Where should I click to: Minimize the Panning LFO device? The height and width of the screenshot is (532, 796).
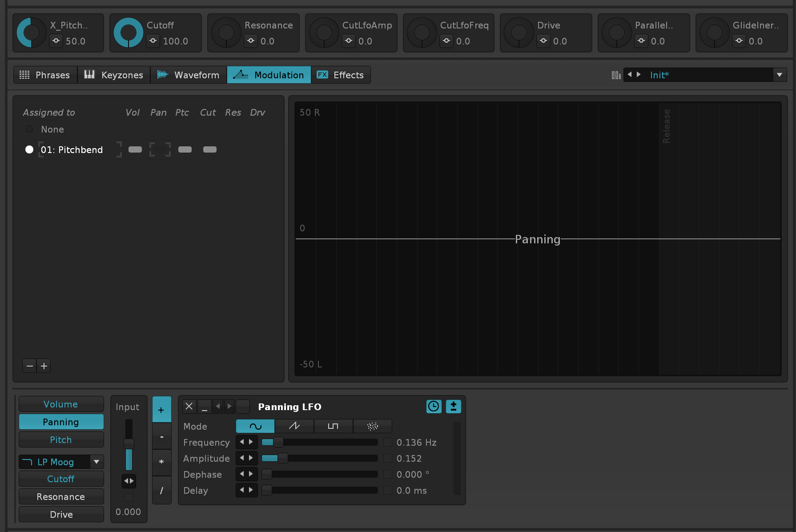[x=204, y=406]
